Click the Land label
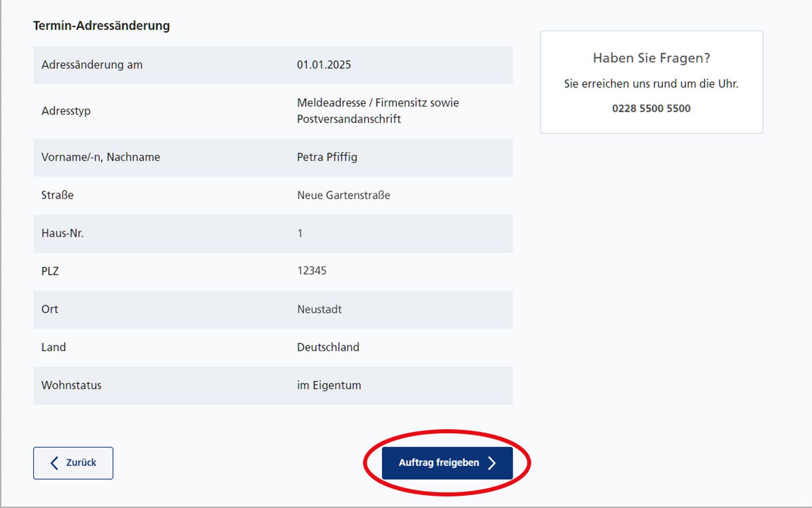This screenshot has height=508, width=812. pos(54,347)
